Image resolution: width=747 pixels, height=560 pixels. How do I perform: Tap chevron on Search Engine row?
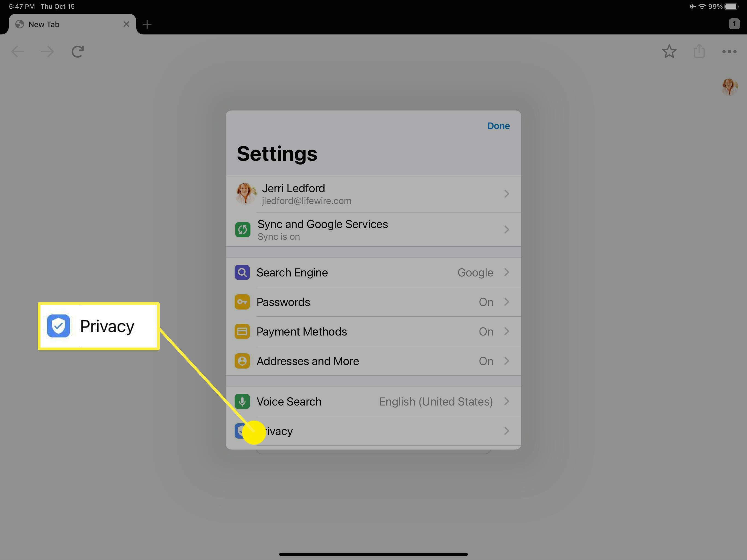(x=507, y=272)
